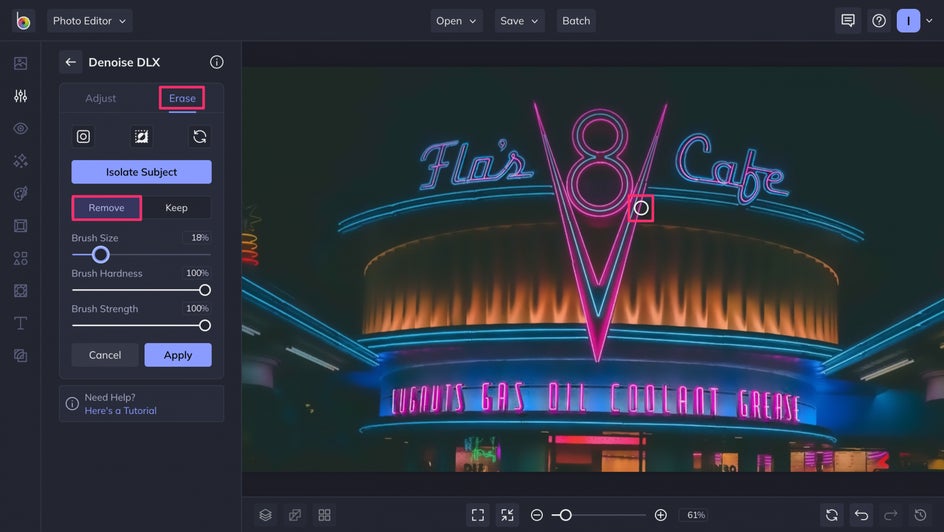Click the fit to screen icon

coord(478,515)
